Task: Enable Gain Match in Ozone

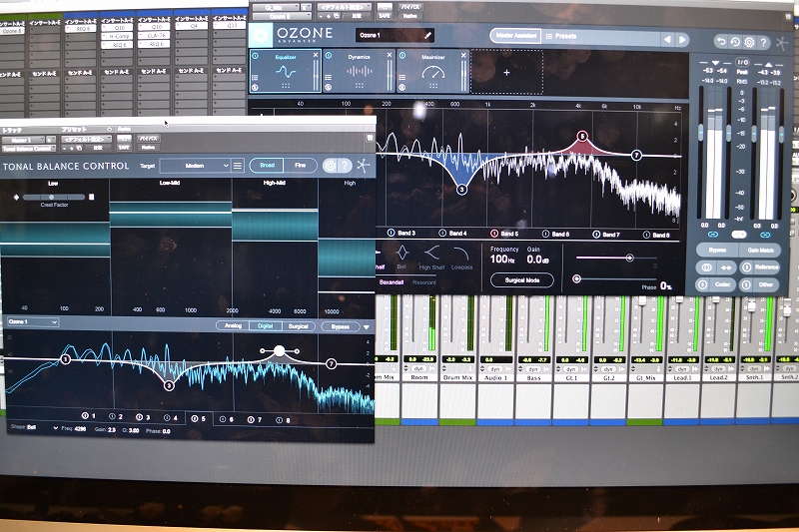Action: pyautogui.click(x=760, y=250)
